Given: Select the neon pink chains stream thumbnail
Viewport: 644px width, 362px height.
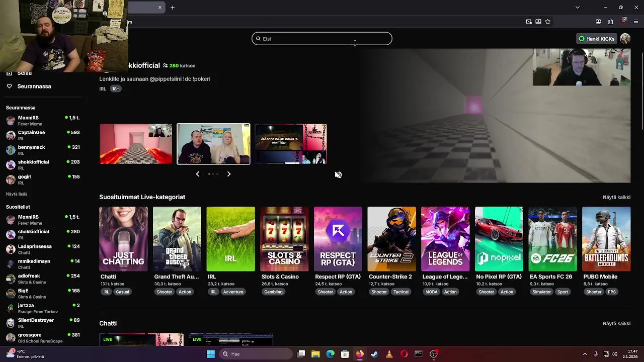Looking at the screenshot, I should click(291, 144).
